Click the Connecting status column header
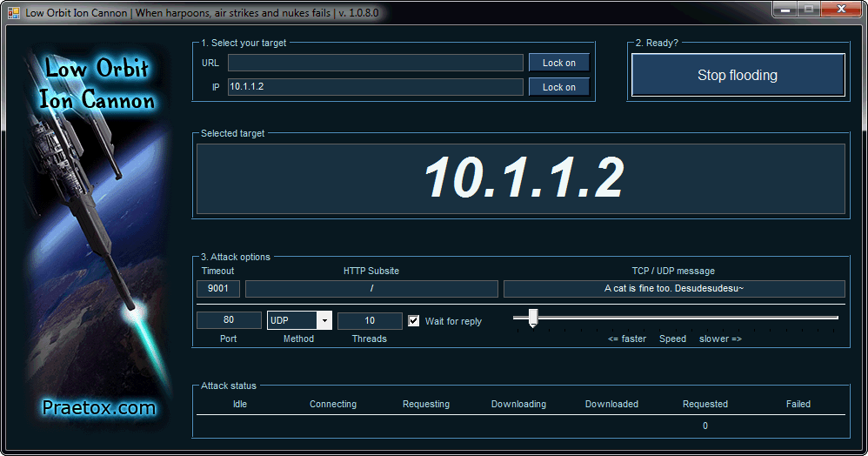 [333, 404]
